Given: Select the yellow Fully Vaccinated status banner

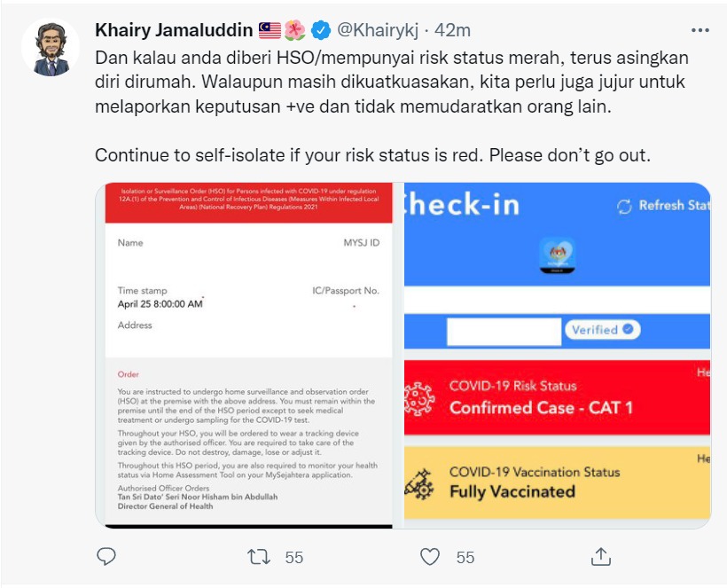Looking at the screenshot, I should [x=557, y=482].
